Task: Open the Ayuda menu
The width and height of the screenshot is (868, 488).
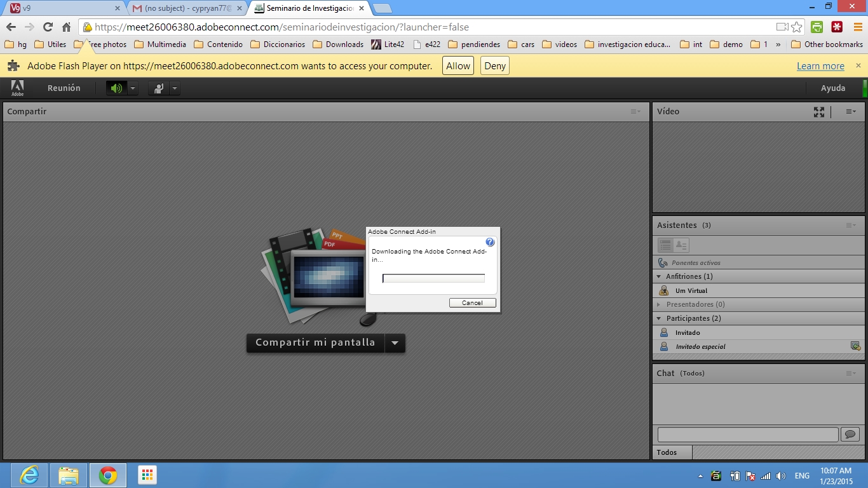Action: [833, 88]
